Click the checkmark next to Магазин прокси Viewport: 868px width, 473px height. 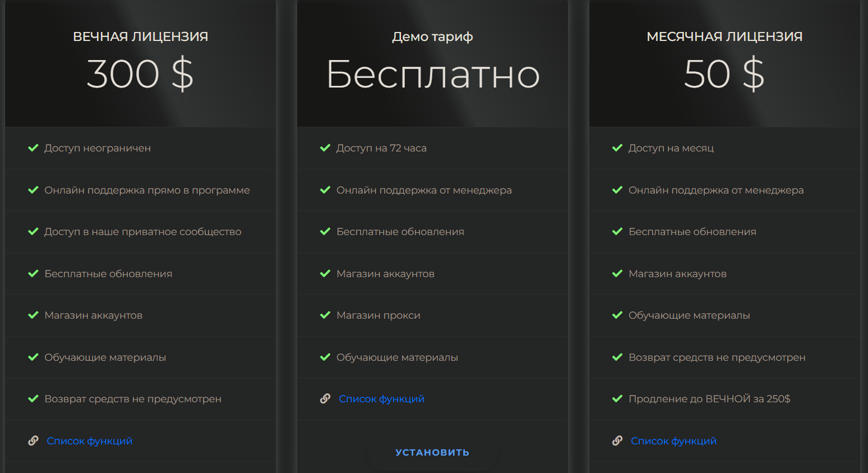pos(325,315)
